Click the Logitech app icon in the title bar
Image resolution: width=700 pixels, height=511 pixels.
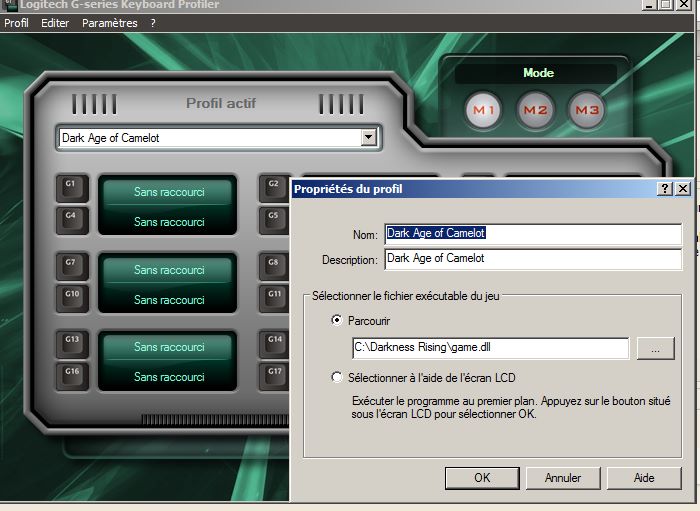pyautogui.click(x=9, y=4)
